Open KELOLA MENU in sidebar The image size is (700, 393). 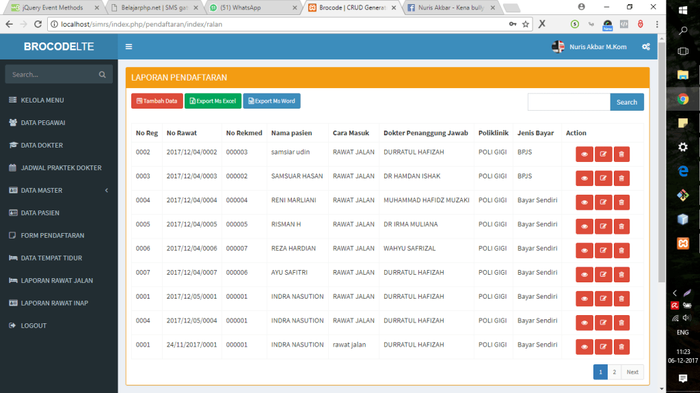point(59,100)
